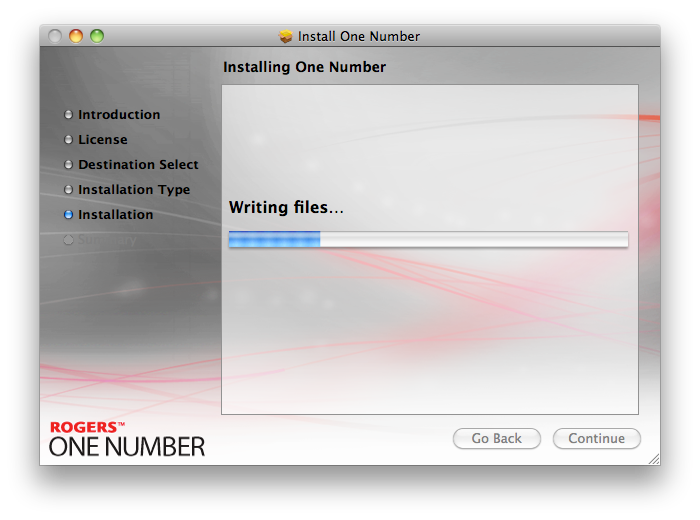Click the License step bullet
The width and height of the screenshot is (700, 520).
pos(68,140)
